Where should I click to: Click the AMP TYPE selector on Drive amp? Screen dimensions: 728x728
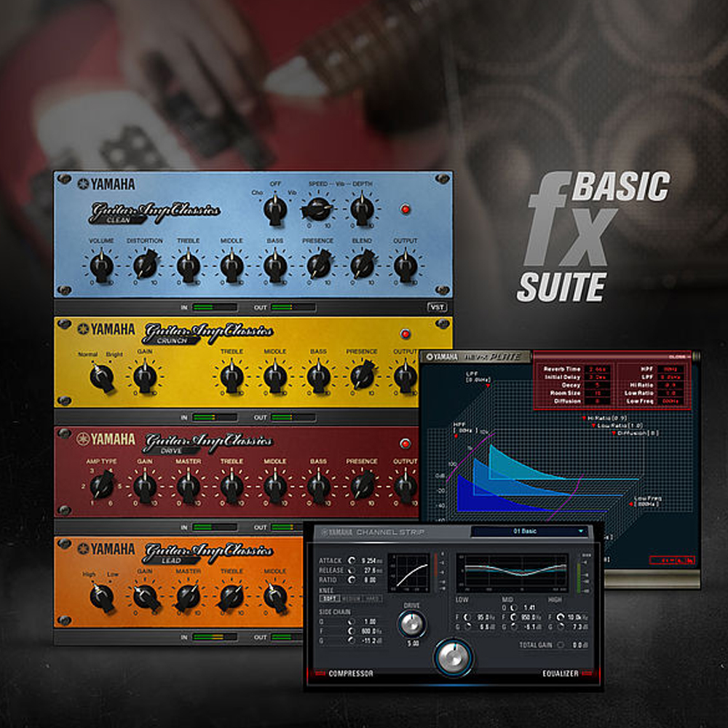tap(102, 486)
